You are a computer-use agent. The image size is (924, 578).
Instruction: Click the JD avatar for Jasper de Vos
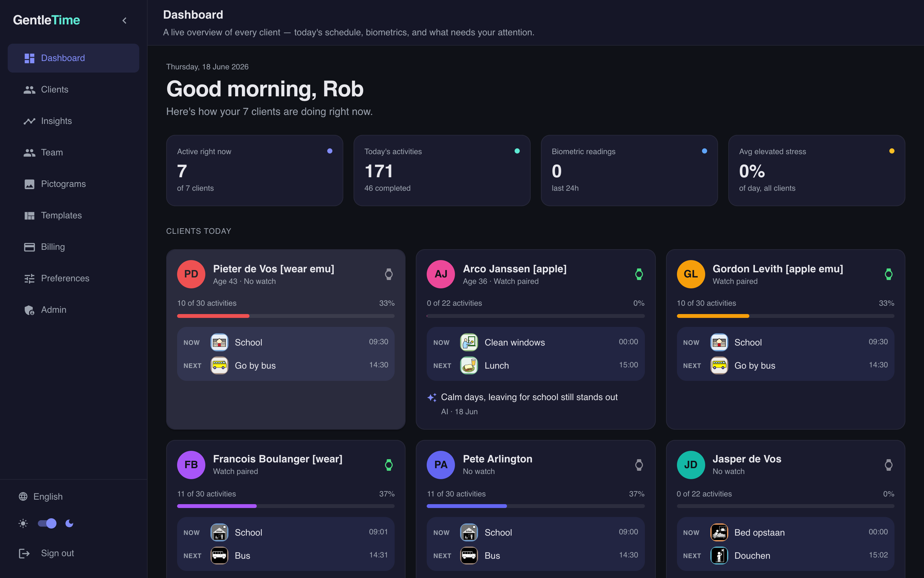[691, 465]
